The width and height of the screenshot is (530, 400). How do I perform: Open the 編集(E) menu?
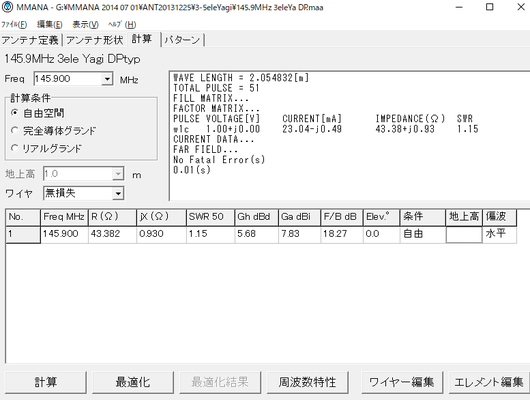click(x=50, y=25)
